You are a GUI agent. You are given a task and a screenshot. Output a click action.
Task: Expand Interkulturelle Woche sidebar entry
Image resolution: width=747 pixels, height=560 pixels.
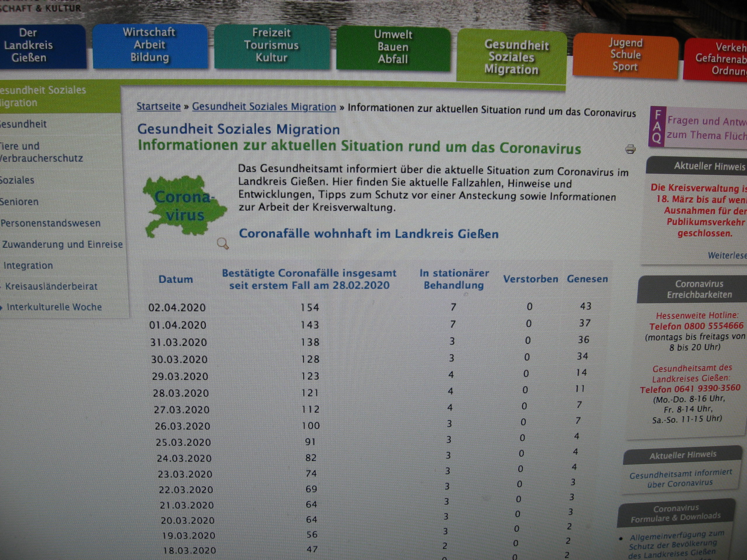[x=54, y=307]
